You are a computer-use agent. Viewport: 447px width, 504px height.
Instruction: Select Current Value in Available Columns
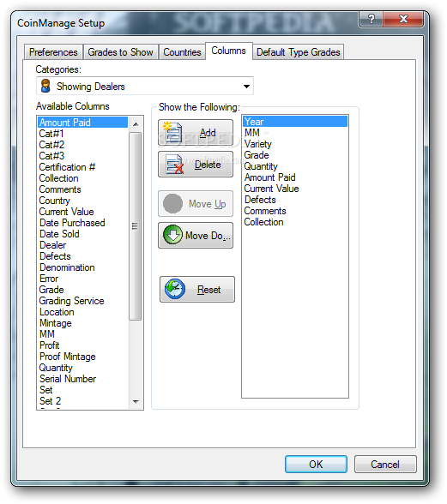pos(82,212)
